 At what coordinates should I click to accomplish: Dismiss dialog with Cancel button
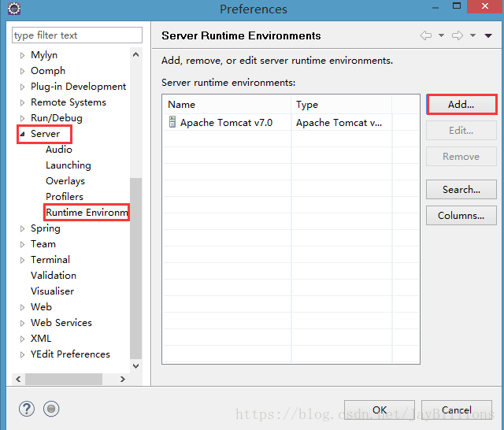tap(457, 410)
